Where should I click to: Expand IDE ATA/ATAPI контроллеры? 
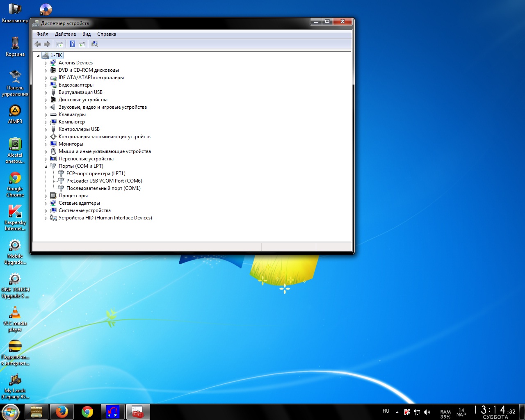46,78
